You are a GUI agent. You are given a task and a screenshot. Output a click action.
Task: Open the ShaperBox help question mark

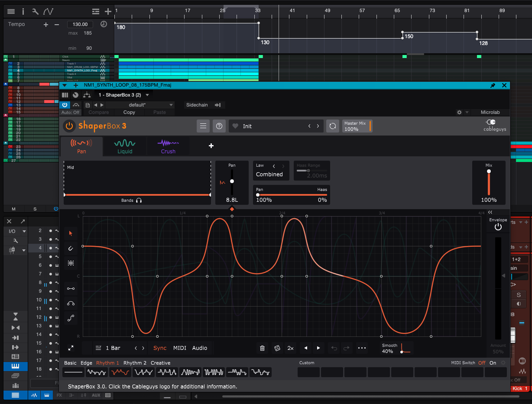pos(219,126)
